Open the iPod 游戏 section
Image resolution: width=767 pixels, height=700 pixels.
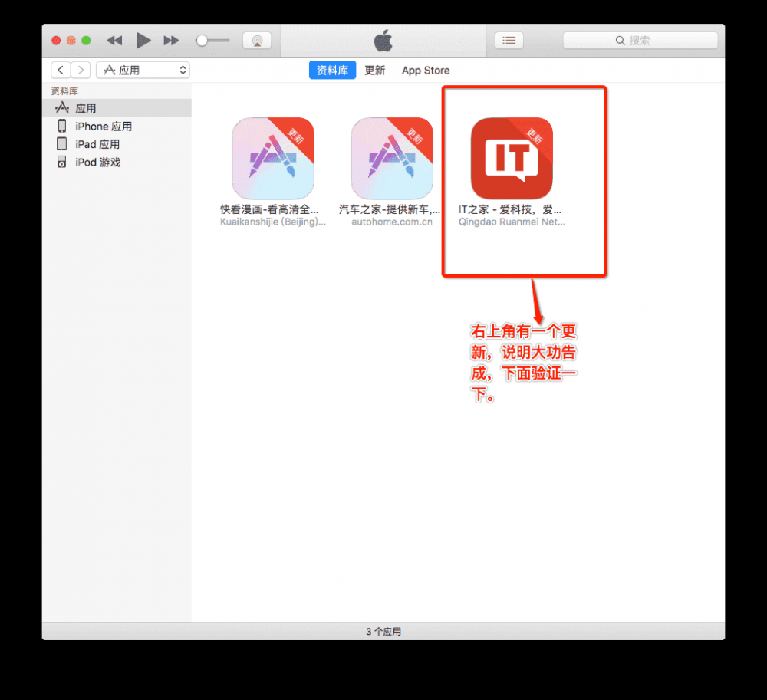coord(97,162)
